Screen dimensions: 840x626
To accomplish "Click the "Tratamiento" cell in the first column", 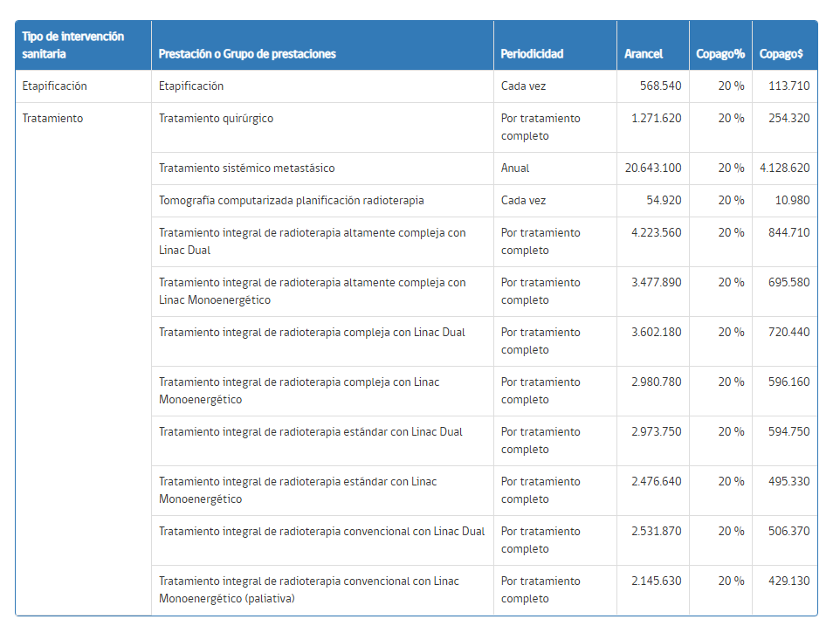I will (x=52, y=119).
